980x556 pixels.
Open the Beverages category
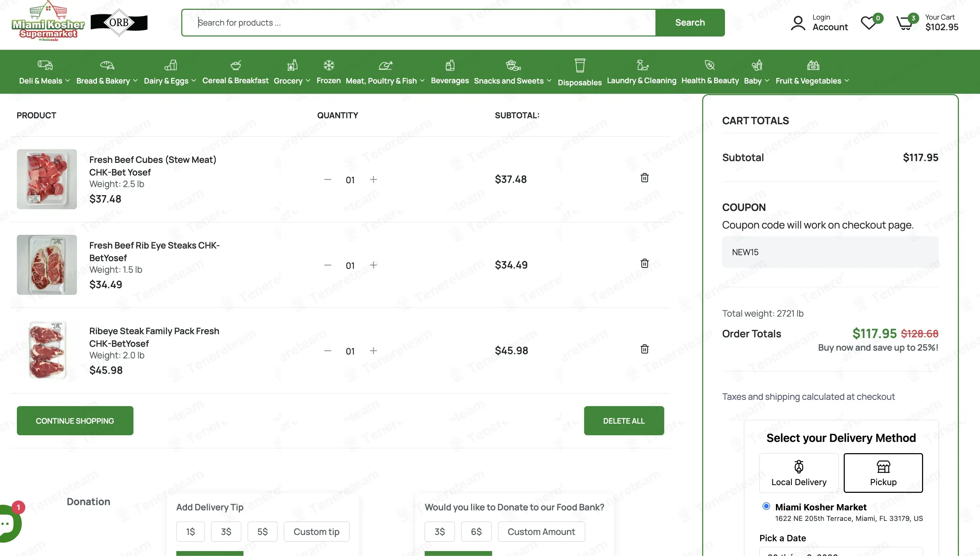(450, 81)
